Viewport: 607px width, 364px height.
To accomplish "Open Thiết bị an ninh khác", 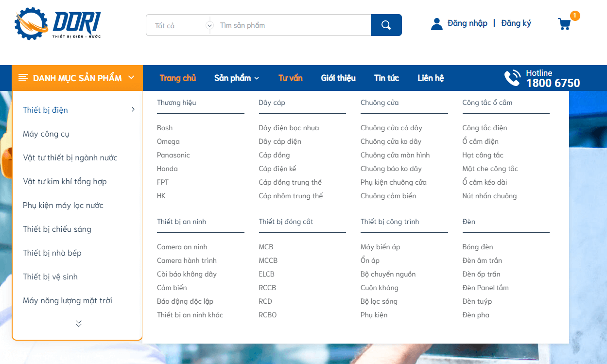I will 190,315.
